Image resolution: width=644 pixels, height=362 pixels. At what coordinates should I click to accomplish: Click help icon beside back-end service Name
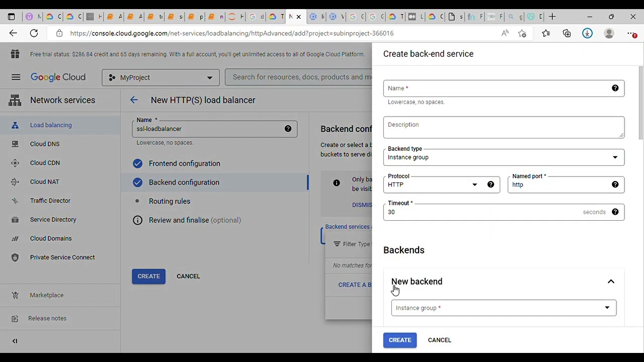point(615,88)
